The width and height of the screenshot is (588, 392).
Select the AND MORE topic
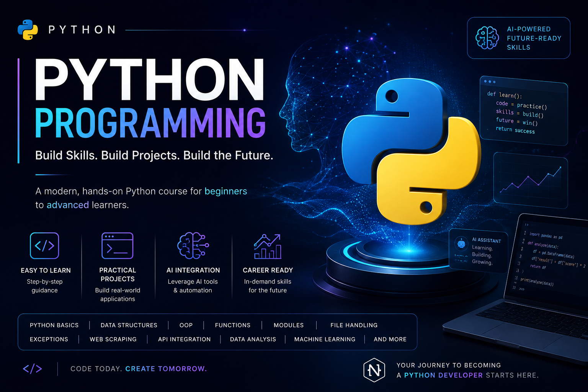[390, 340]
